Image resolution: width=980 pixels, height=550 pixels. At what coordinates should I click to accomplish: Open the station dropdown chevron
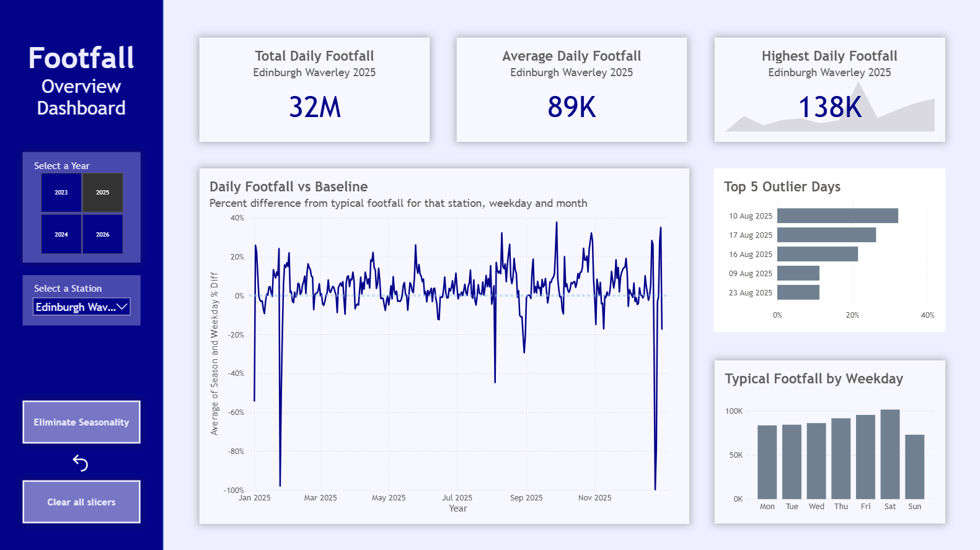point(123,307)
